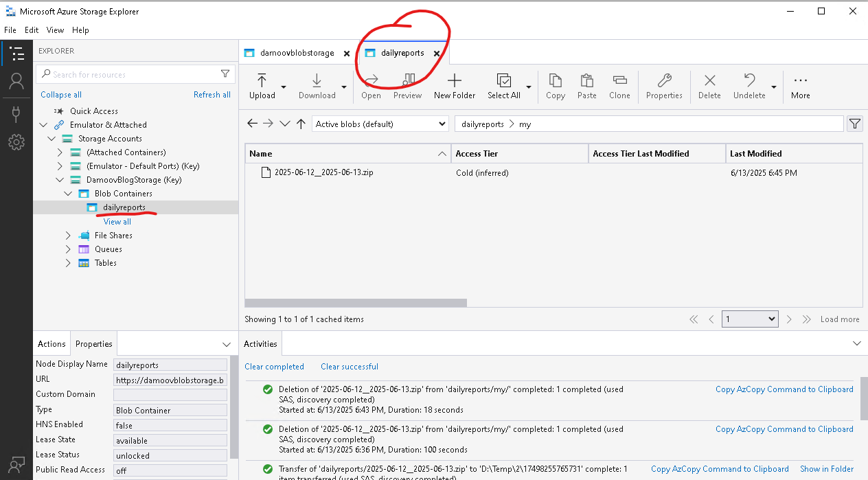Viewport: 868px width, 480px height.
Task: Open recent locations down-chevron
Action: [285, 124]
